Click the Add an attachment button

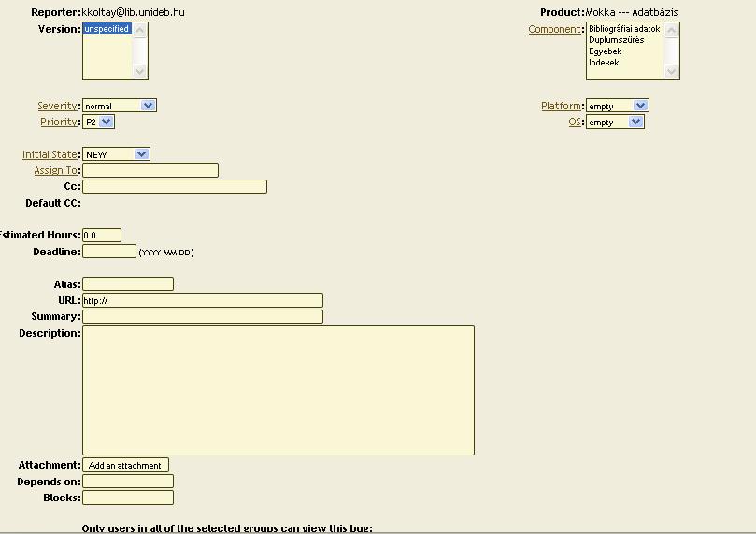click(125, 465)
